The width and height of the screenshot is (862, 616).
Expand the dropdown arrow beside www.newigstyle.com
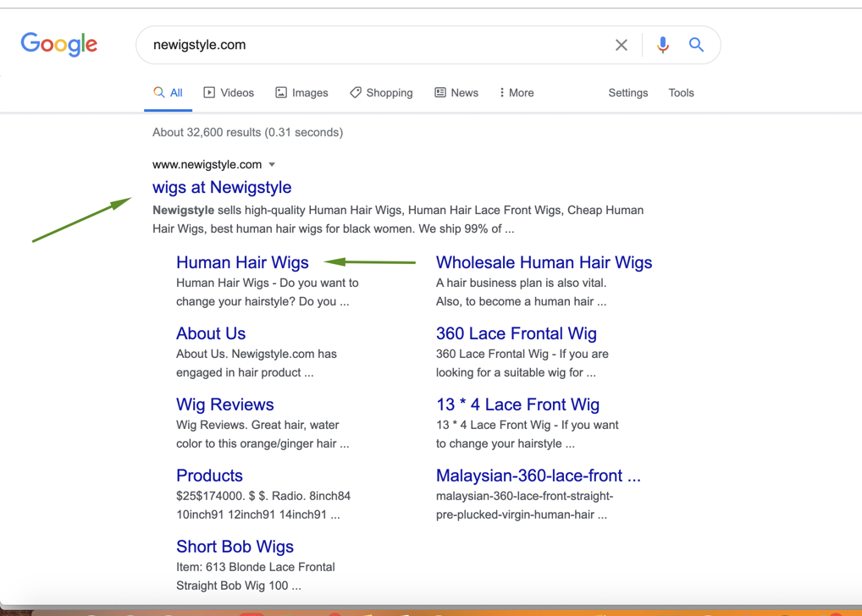tap(272, 165)
